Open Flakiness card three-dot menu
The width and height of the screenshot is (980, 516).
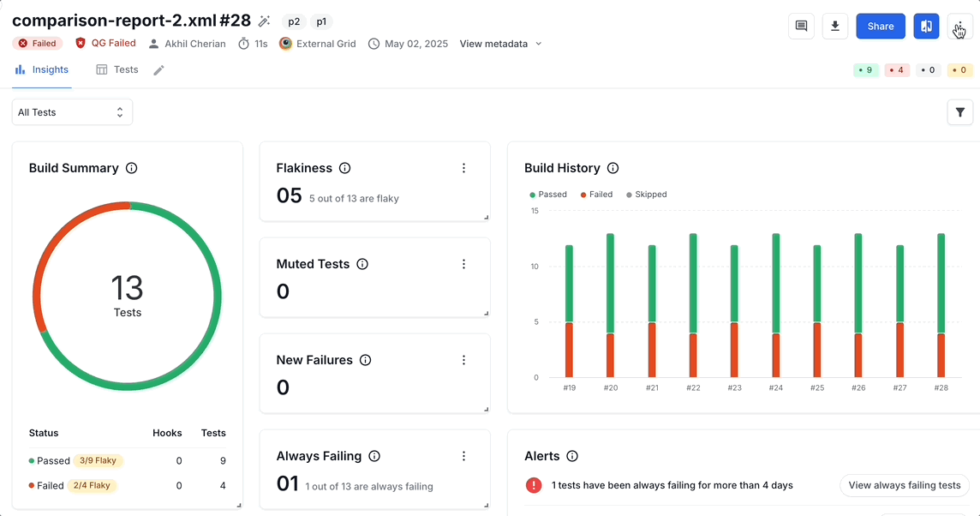coord(463,168)
